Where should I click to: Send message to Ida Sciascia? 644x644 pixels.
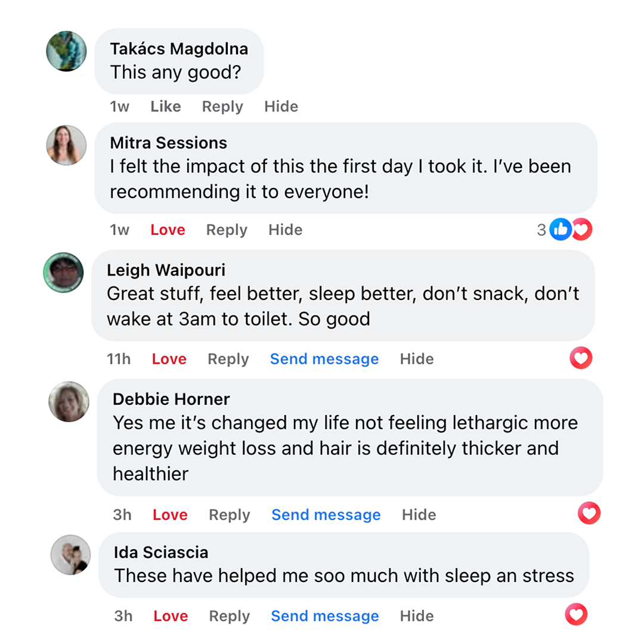[x=324, y=617]
